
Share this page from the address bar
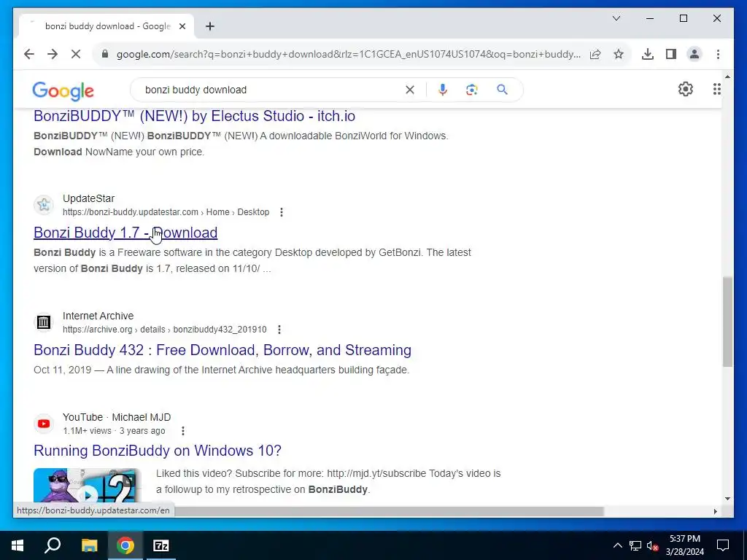point(595,54)
